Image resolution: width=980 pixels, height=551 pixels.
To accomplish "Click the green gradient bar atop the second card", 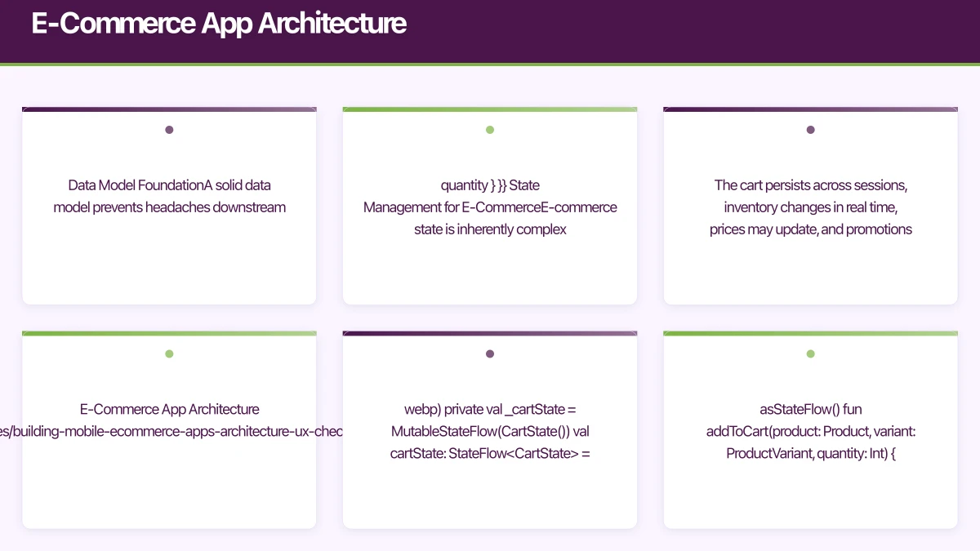I will 490,108.
